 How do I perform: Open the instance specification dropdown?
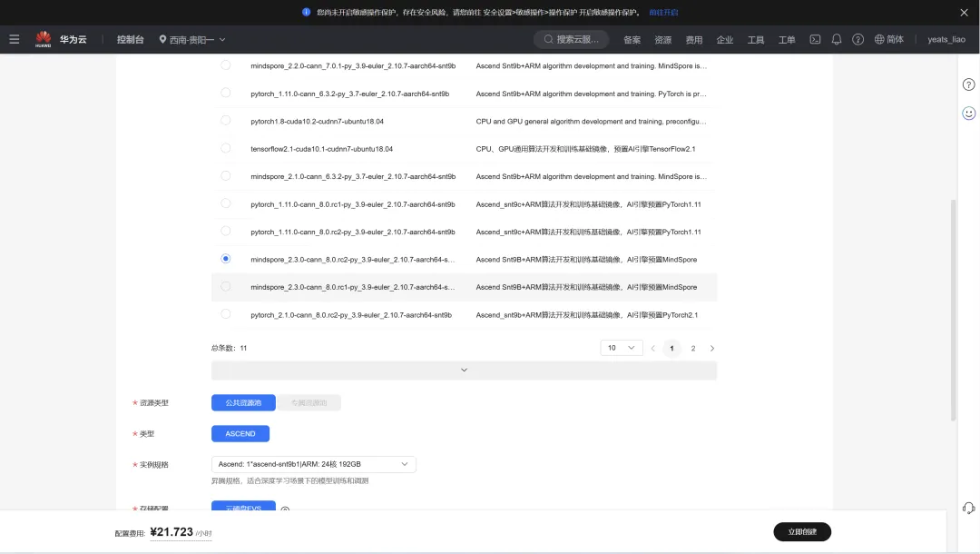[313, 464]
